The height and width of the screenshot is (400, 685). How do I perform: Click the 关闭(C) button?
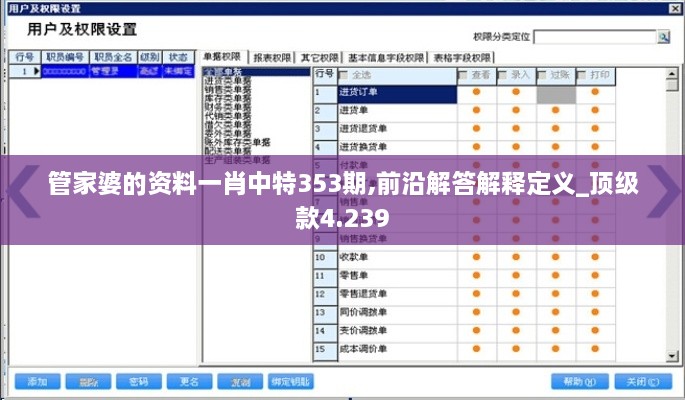pos(643,382)
